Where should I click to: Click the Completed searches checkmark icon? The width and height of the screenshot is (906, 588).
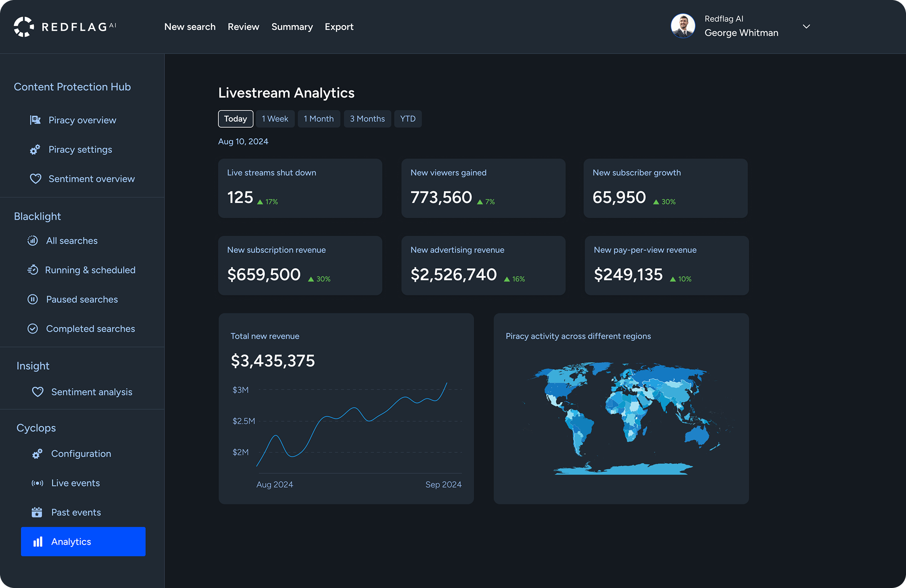coord(33,329)
